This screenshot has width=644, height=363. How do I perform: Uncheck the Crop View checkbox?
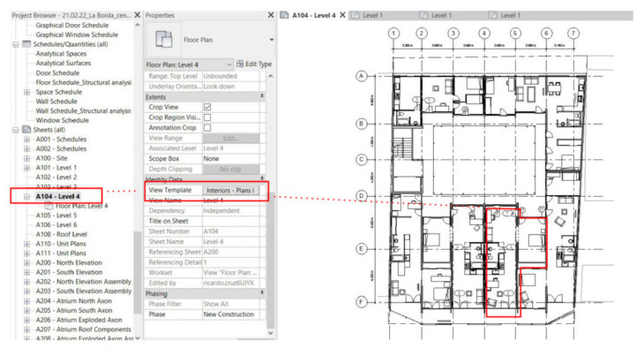pos(207,107)
